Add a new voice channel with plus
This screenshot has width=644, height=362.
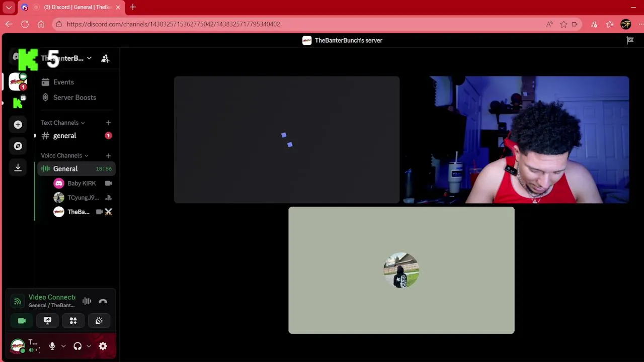[108, 156]
